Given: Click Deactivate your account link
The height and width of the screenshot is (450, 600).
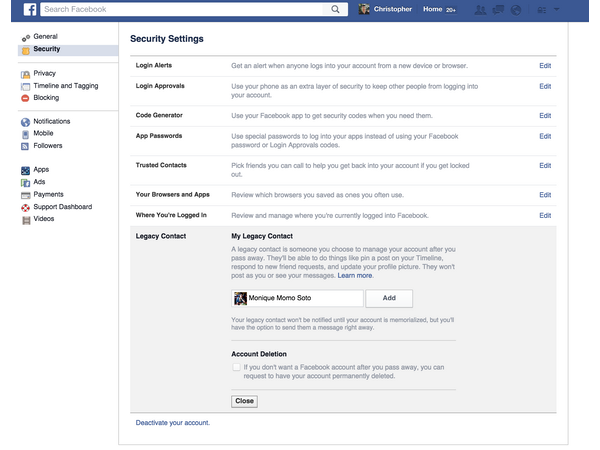Looking at the screenshot, I should (173, 423).
